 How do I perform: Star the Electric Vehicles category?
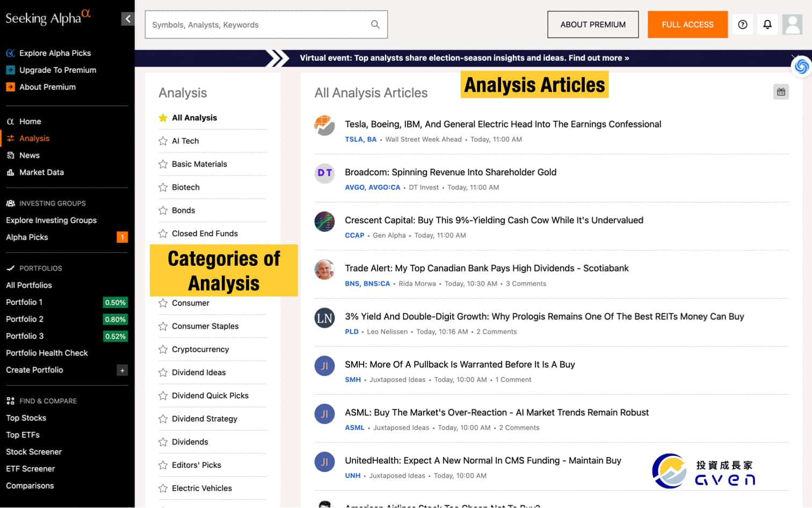click(163, 488)
